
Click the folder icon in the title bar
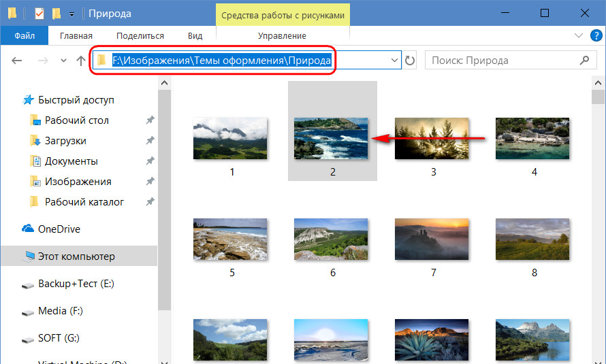click(x=12, y=14)
